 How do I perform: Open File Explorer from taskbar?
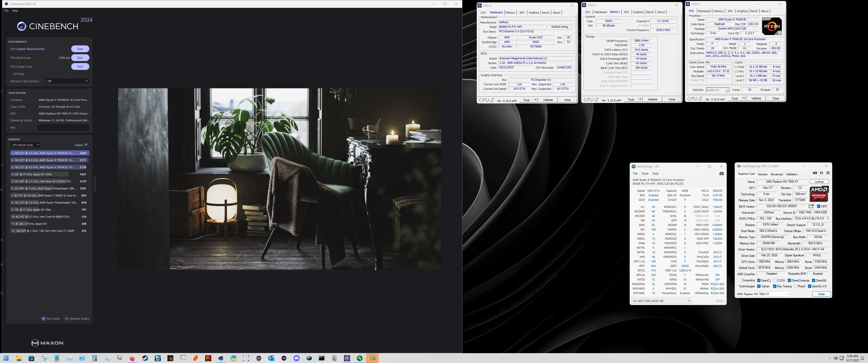(19, 358)
